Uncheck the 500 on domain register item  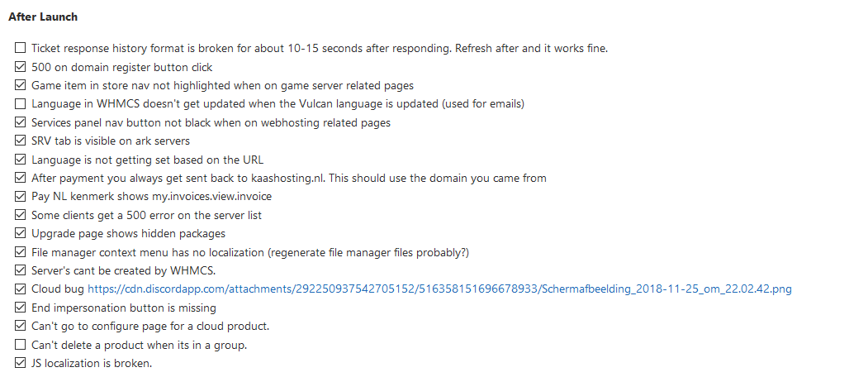(x=21, y=67)
